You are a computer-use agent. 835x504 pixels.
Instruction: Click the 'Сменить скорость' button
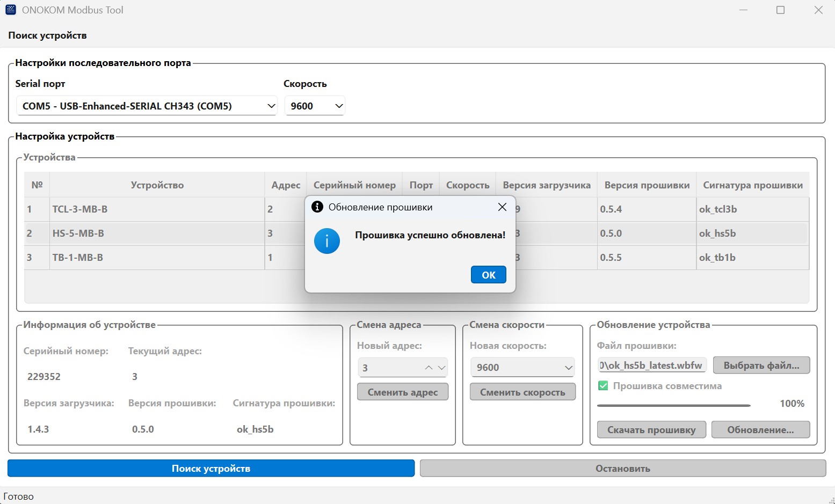coord(522,392)
